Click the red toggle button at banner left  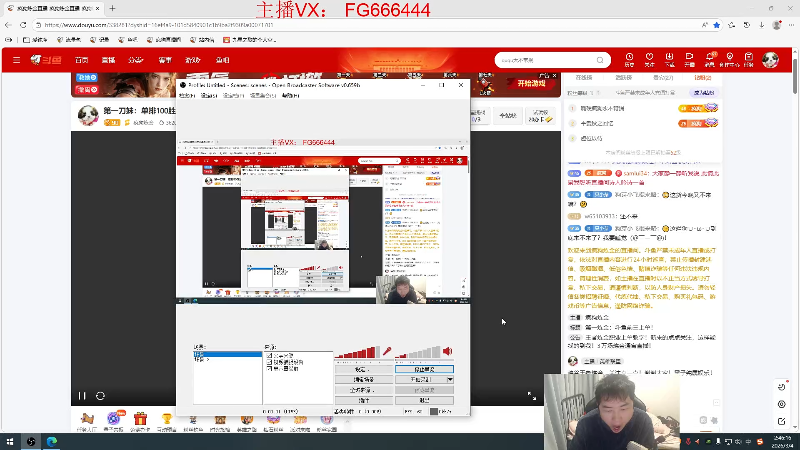click(x=87, y=89)
